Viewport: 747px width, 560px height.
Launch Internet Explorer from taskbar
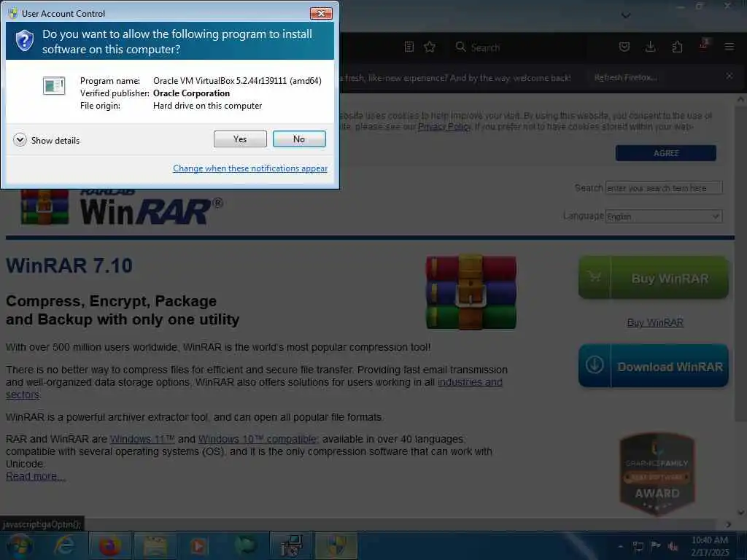click(x=64, y=545)
